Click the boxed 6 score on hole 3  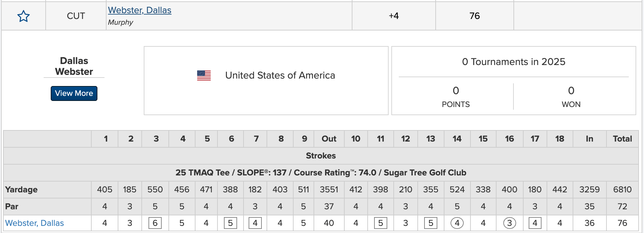click(x=155, y=223)
